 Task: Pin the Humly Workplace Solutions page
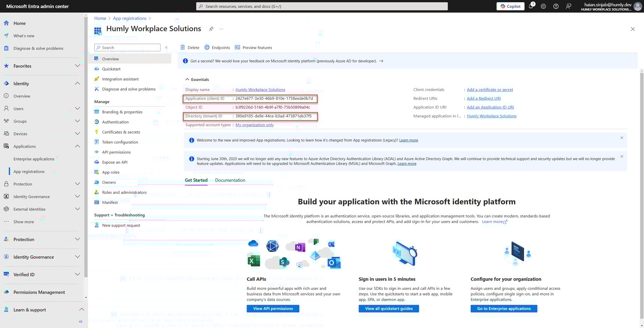click(211, 29)
